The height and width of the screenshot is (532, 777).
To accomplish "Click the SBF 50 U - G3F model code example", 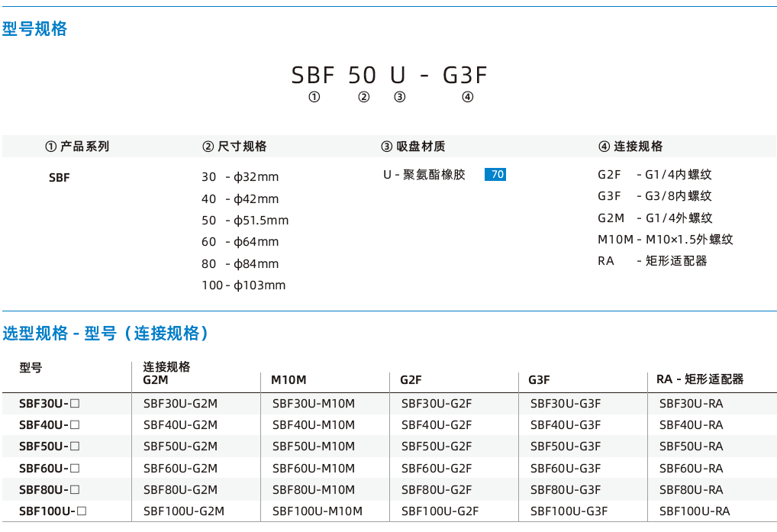I will point(389,76).
